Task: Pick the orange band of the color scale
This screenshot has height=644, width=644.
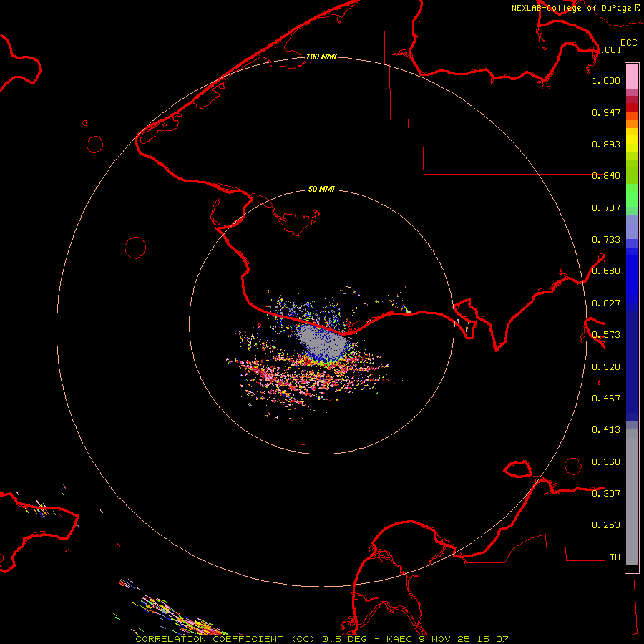Action: point(632,124)
